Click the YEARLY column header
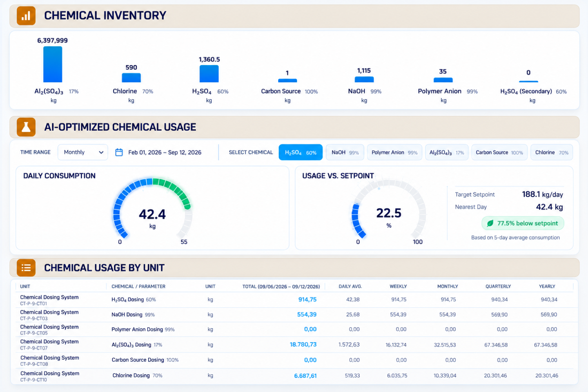This screenshot has height=392, width=588. pyautogui.click(x=547, y=287)
